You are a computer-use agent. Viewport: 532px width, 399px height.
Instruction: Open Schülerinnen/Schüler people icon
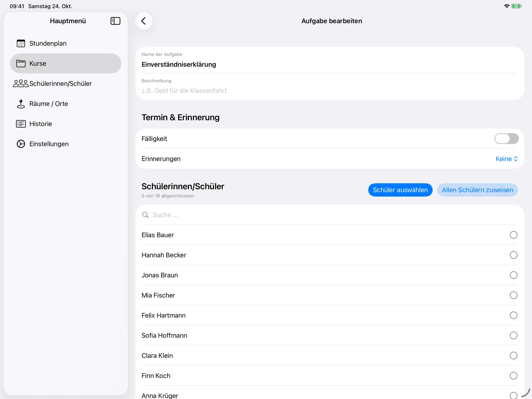21,83
